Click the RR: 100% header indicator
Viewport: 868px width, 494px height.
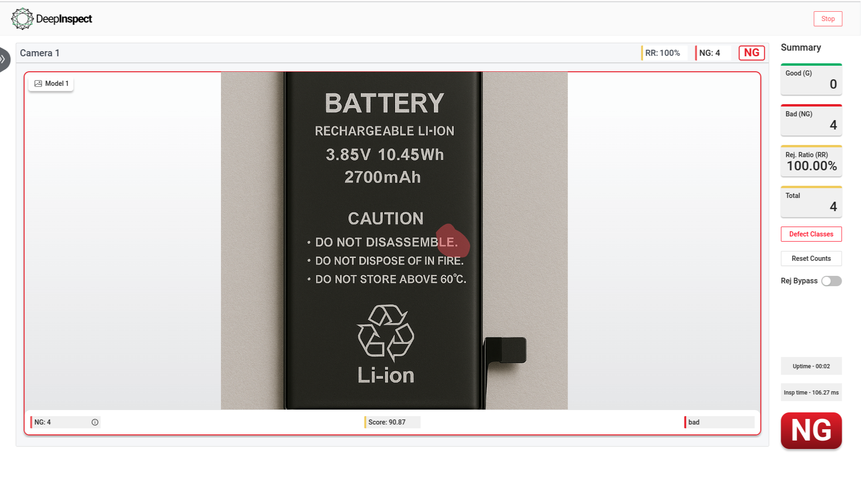(662, 53)
